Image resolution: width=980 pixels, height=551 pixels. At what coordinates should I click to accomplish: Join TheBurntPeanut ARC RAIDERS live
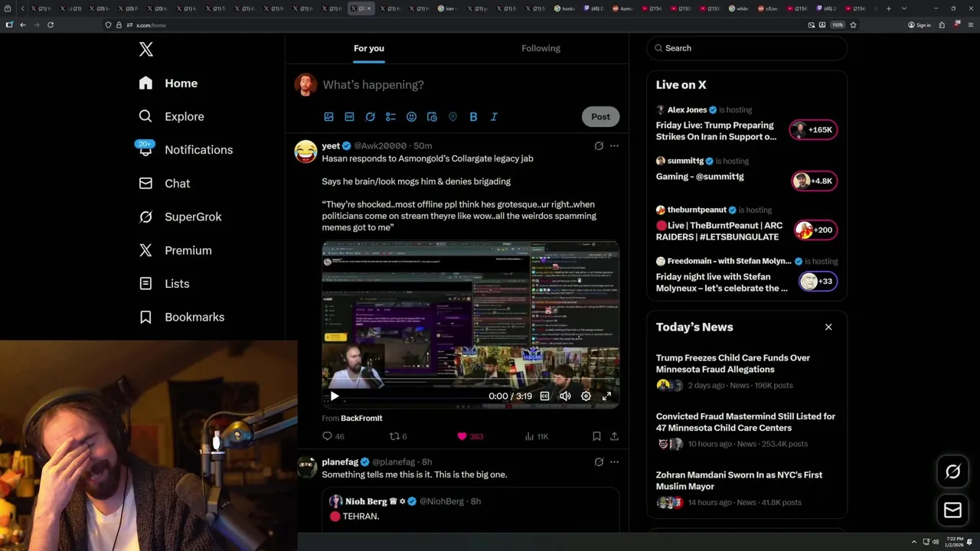pos(746,224)
